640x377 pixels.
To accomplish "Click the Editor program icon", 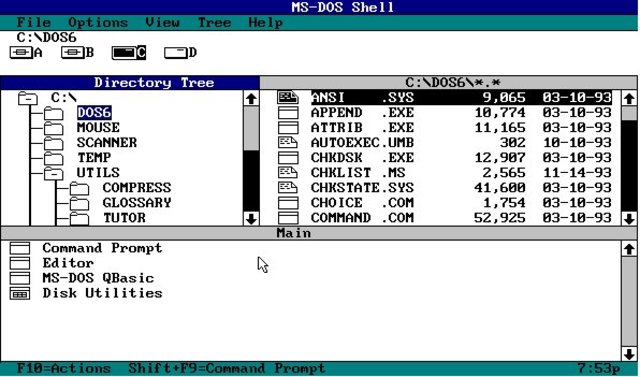I will click(x=20, y=263).
